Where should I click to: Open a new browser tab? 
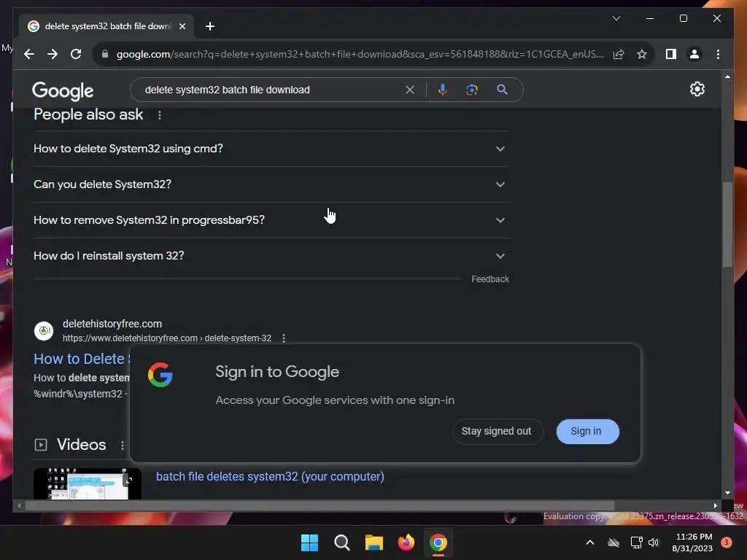coord(209,26)
